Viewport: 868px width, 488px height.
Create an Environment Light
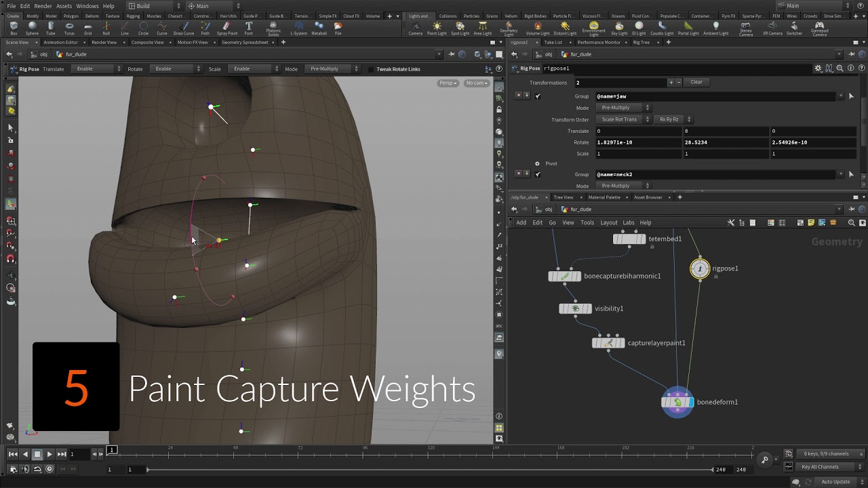coord(593,29)
